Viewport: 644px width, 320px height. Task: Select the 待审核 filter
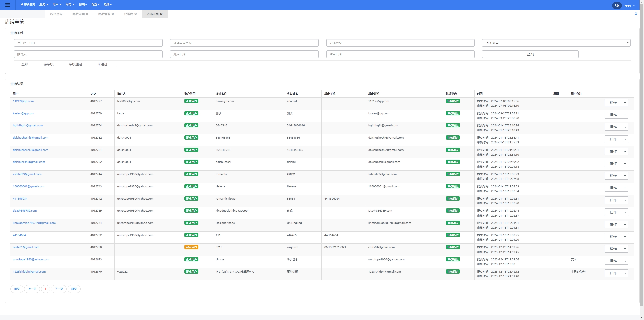point(48,64)
